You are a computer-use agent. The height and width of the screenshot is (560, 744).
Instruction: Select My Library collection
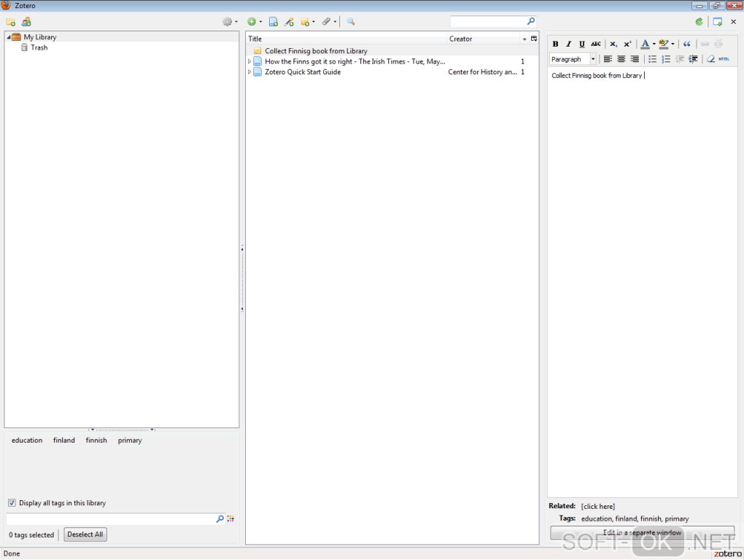click(40, 37)
